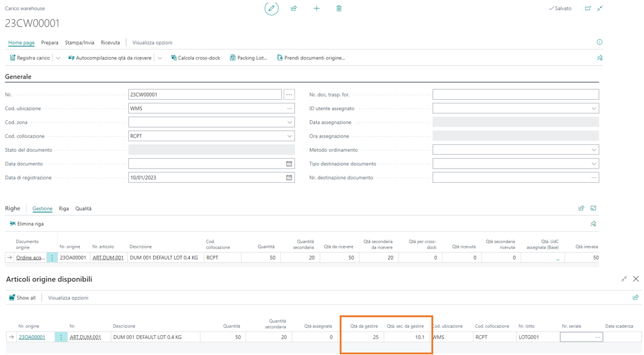Click the plus icon to create new
The height and width of the screenshot is (355, 644).
click(316, 9)
